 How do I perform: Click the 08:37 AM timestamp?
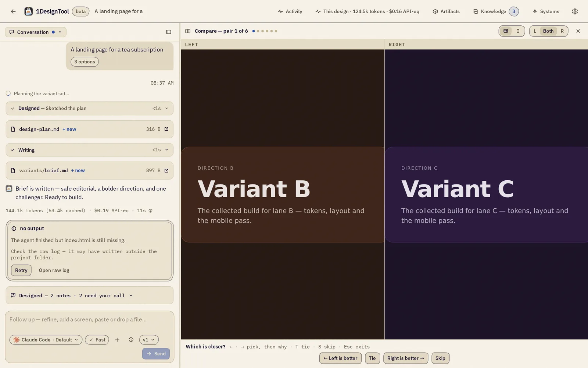(x=162, y=83)
